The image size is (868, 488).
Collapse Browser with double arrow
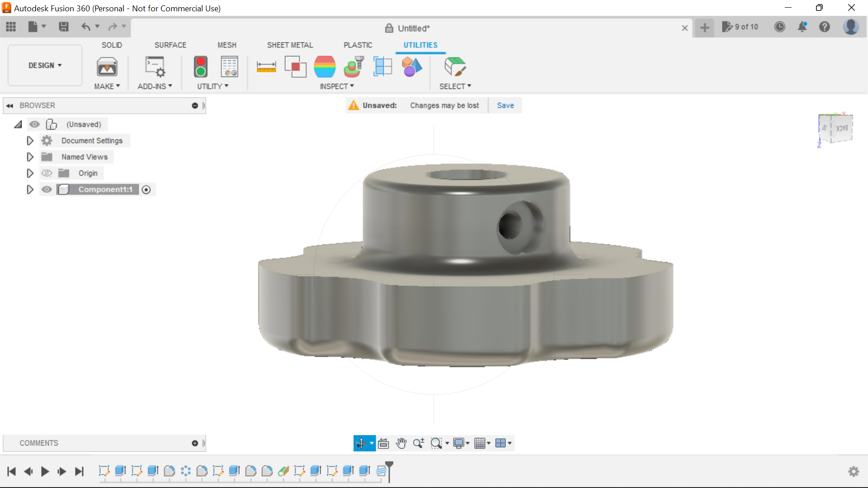tap(9, 106)
